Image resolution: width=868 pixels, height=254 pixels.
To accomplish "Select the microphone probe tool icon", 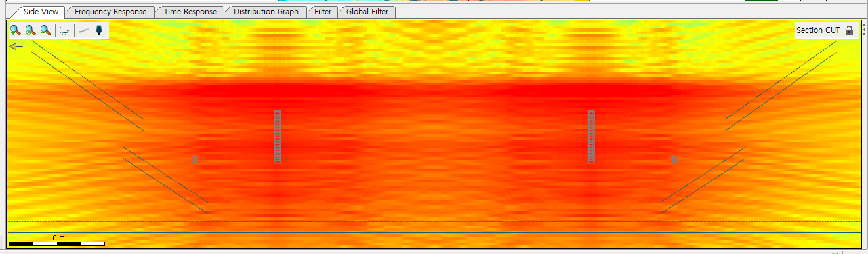I will pyautogui.click(x=99, y=30).
